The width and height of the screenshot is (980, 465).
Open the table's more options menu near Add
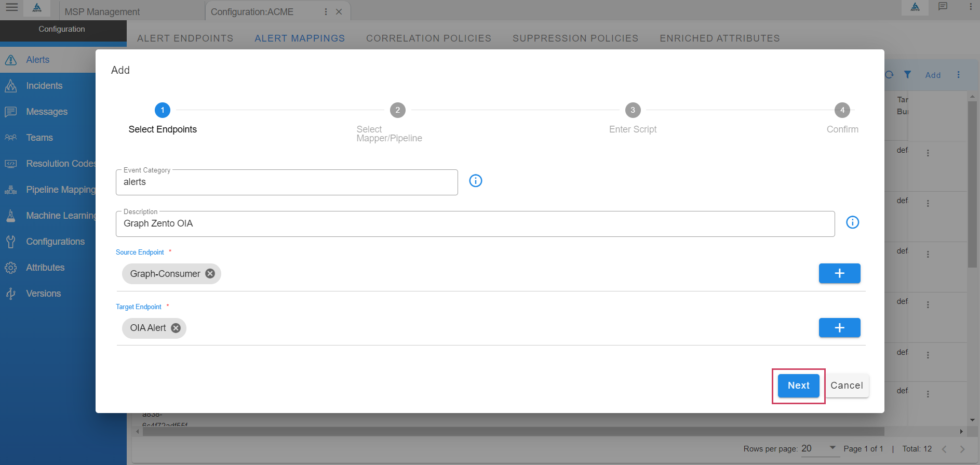(958, 75)
